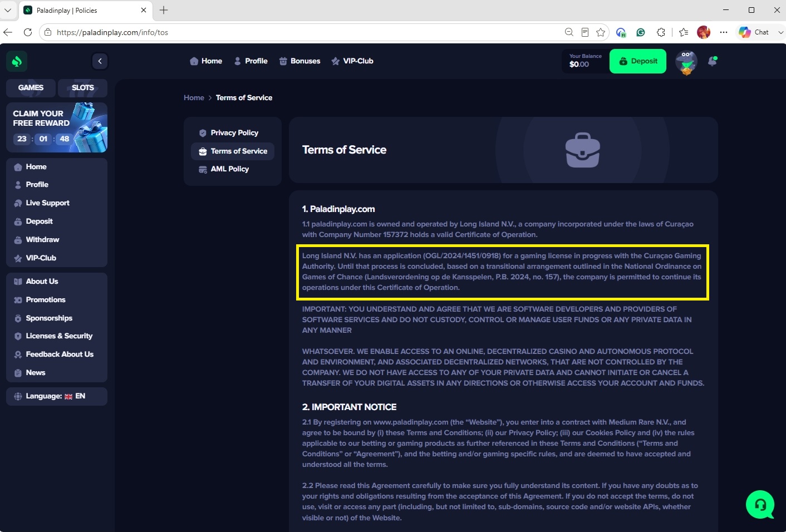Open the browser extensions puzzle icon
Viewport: 786px width, 532px height.
pos(661,32)
